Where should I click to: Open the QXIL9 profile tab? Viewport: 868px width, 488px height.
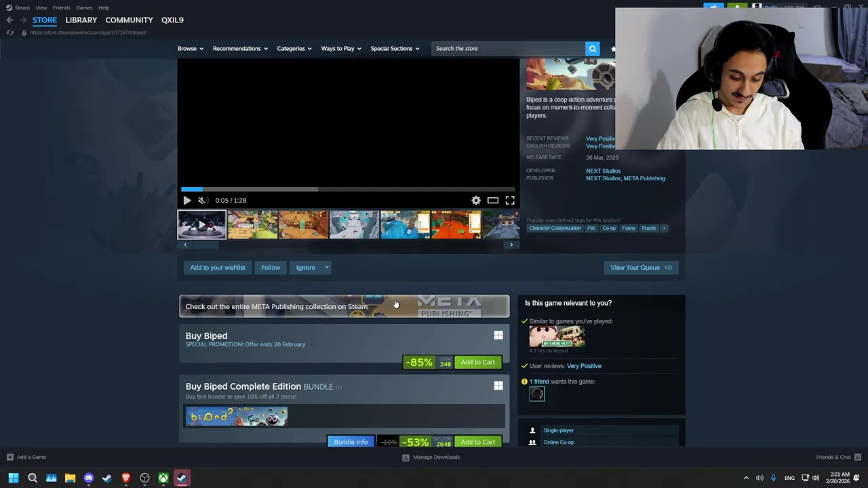click(172, 20)
